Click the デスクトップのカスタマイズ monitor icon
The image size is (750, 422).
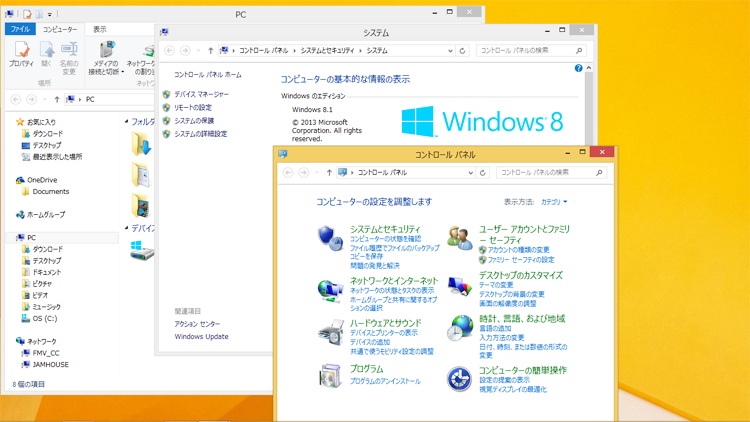coord(460,287)
